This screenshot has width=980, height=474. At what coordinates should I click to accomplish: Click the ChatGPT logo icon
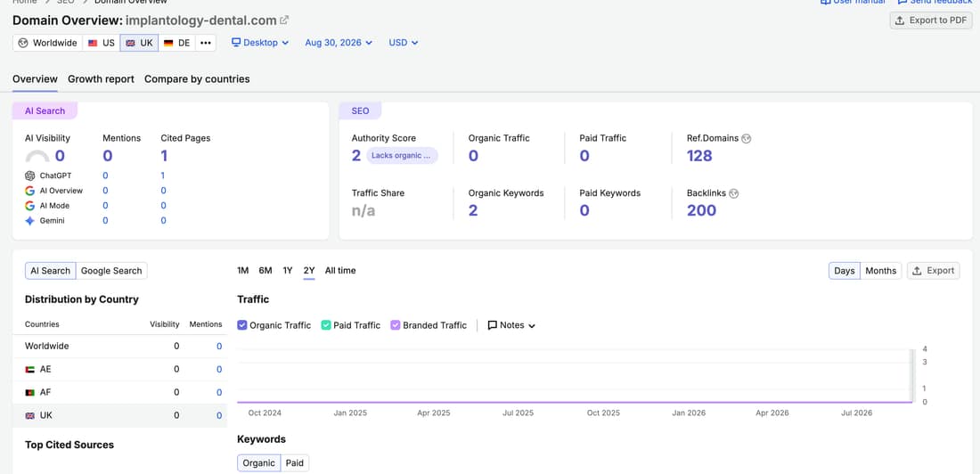tap(30, 176)
